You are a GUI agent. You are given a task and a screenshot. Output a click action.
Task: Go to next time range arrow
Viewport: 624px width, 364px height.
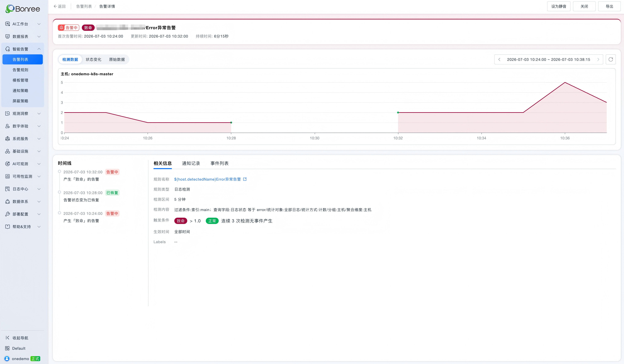click(598, 59)
